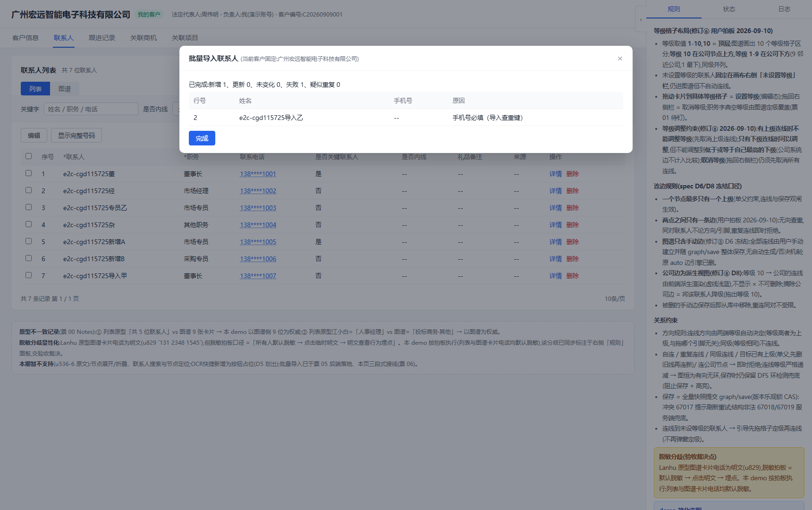Delete contact e2c-cgd115725新增B via 删除
Screen dimensions: 812x510
573,259
